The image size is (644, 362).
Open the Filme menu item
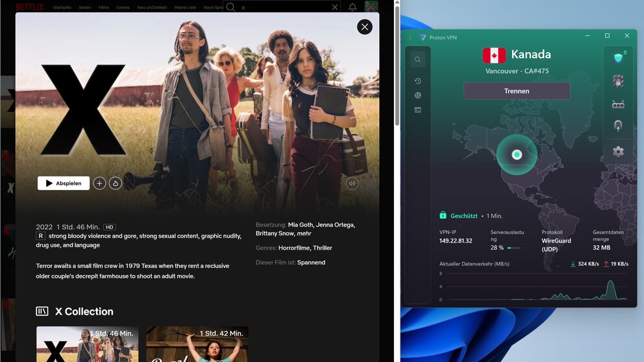[x=103, y=7]
